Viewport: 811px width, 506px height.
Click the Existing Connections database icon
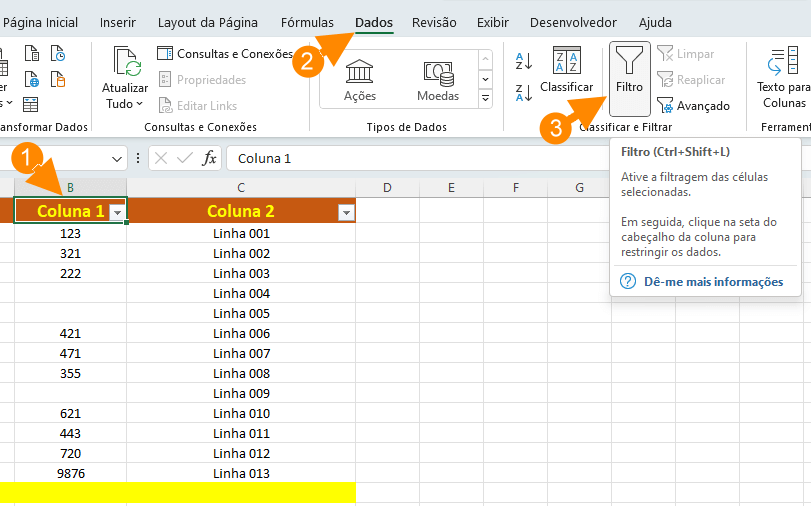[57, 79]
